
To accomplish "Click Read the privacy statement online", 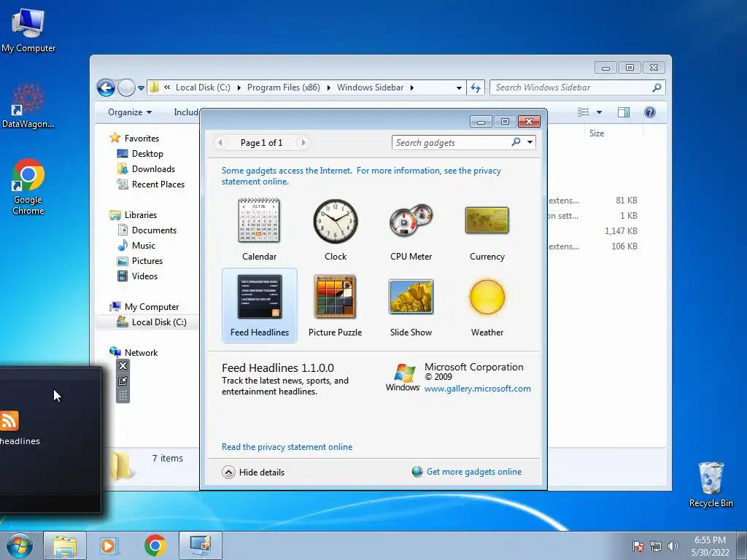I will 287,447.
